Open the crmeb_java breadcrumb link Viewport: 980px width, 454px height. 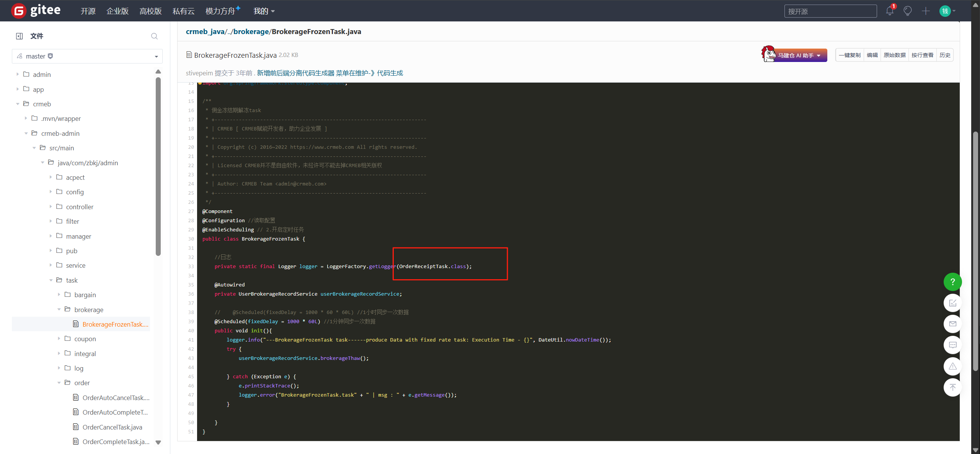pyautogui.click(x=205, y=32)
